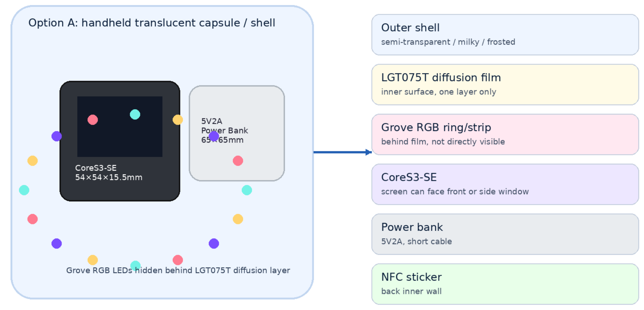The height and width of the screenshot is (310, 644).
Task: Click the dark CoreS3-SE screen area
Action: coord(120,127)
